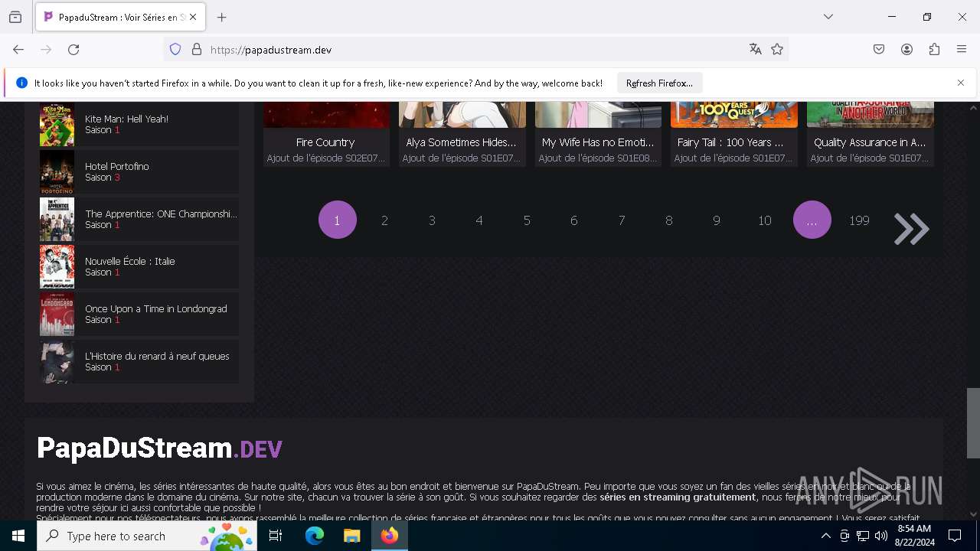
Task: Open Nouvelle École : Italie link
Action: click(x=130, y=261)
